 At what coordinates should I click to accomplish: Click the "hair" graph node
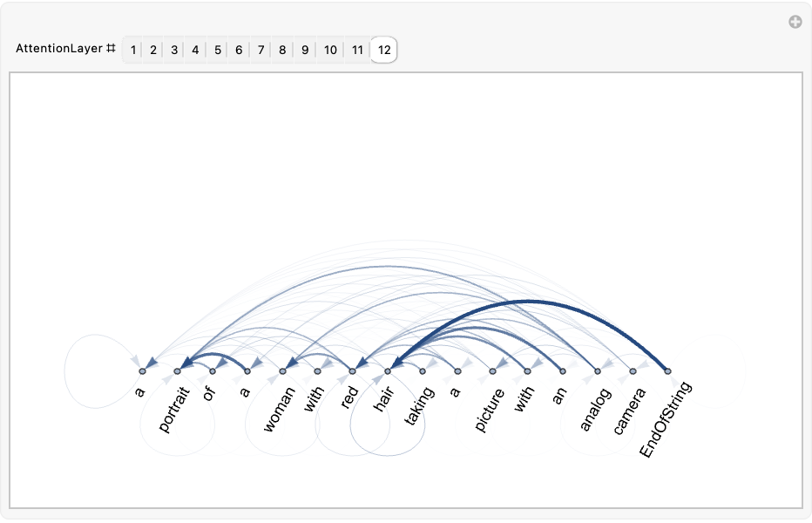[388, 371]
